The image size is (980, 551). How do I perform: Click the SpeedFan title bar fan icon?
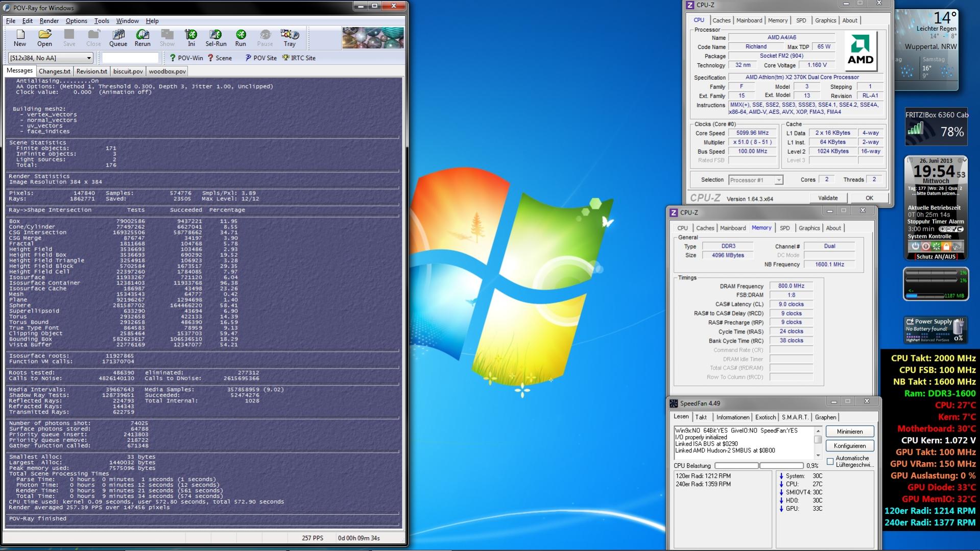coord(674,403)
